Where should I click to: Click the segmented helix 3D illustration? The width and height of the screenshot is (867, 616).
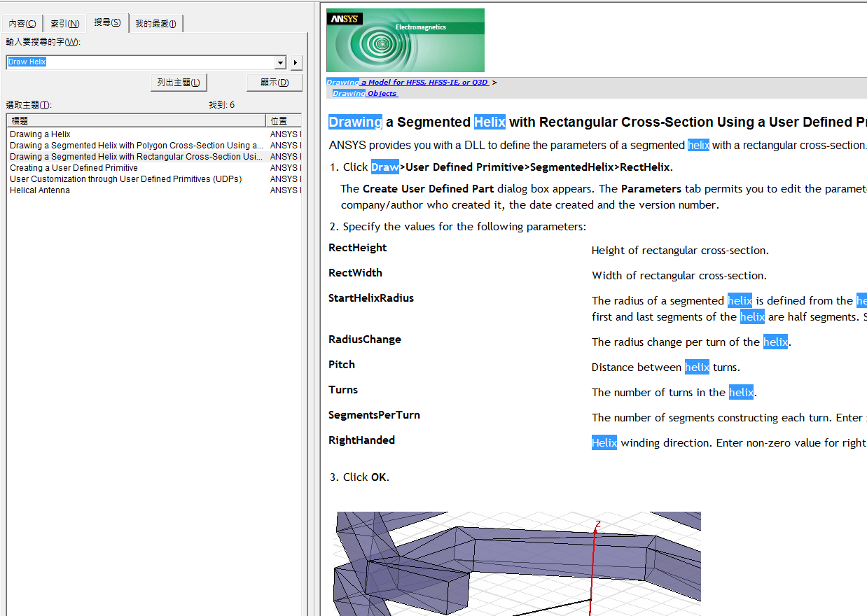click(518, 563)
